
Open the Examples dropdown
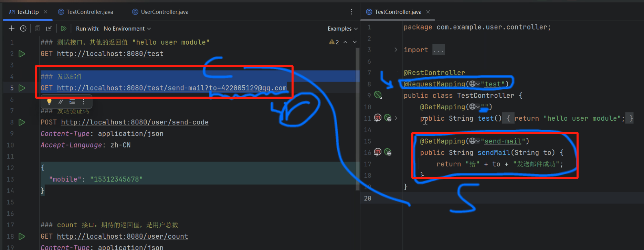[342, 29]
